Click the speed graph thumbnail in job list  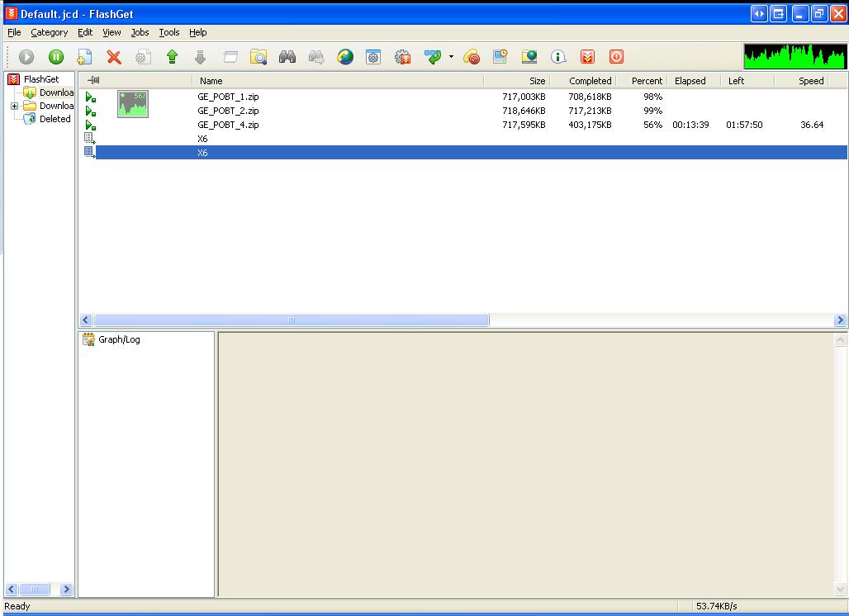[132, 104]
